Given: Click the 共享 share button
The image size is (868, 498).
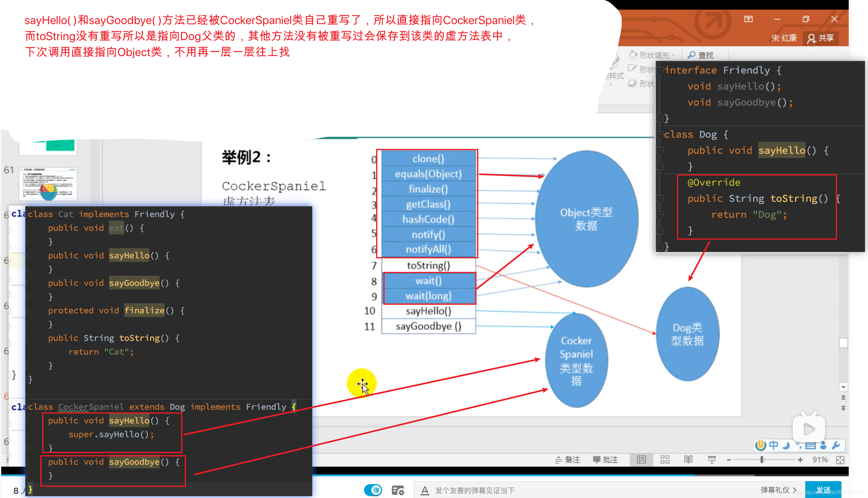Looking at the screenshot, I should pos(820,38).
